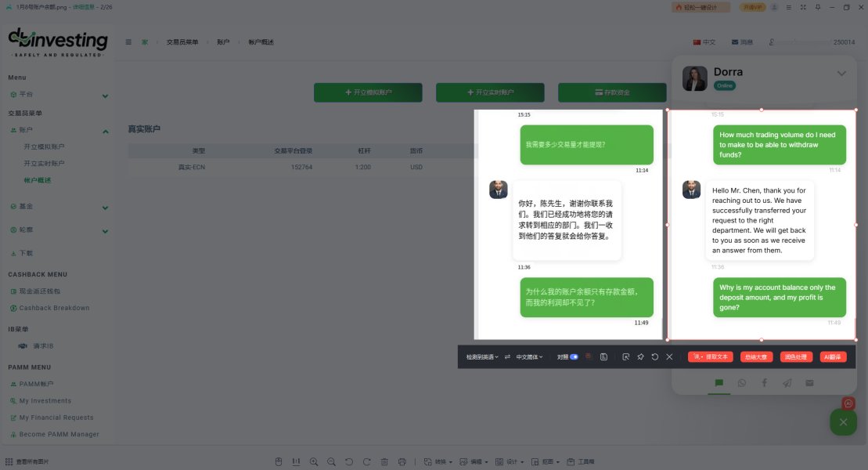The width and height of the screenshot is (868, 470).
Task: Delete the image with trash icon
Action: point(384,461)
